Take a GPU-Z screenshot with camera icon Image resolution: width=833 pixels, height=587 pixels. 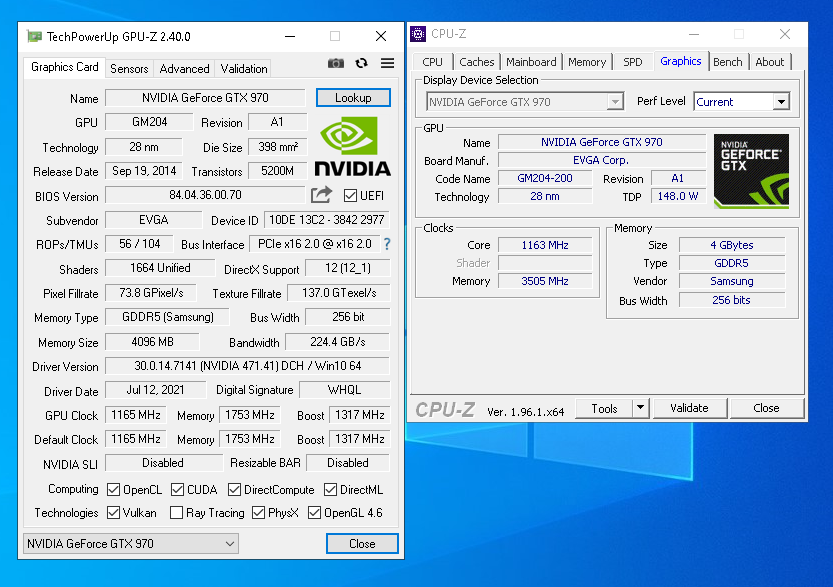coord(336,64)
